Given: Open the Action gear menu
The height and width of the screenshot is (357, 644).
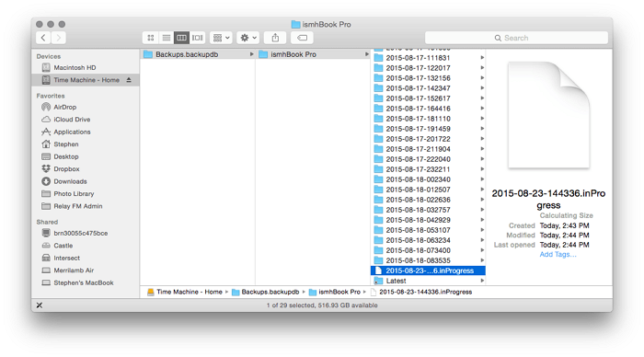Looking at the screenshot, I should coord(248,38).
